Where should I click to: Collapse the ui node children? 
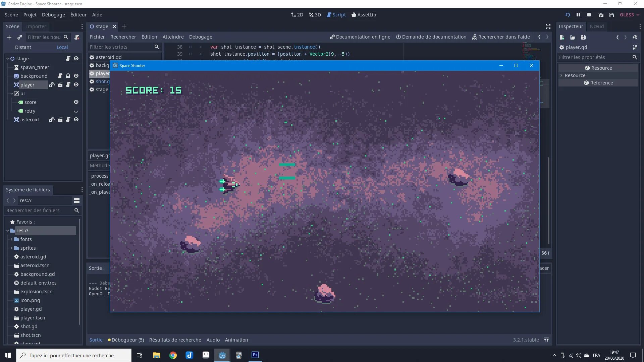click(x=12, y=94)
